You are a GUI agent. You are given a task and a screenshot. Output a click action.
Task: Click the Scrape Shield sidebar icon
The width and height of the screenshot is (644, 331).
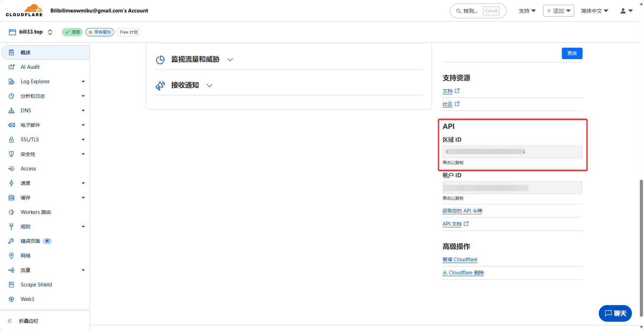click(11, 285)
